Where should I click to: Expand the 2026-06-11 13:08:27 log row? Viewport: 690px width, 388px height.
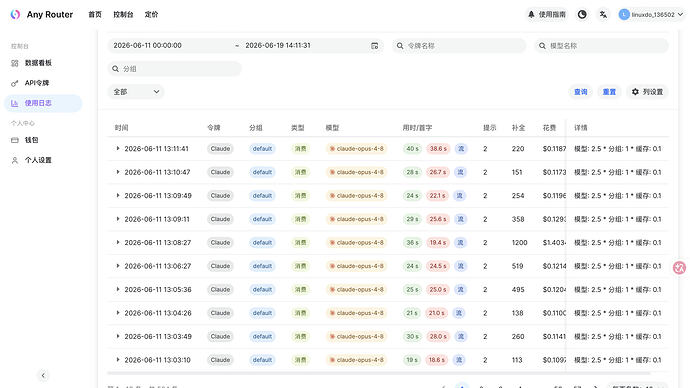[x=118, y=242]
